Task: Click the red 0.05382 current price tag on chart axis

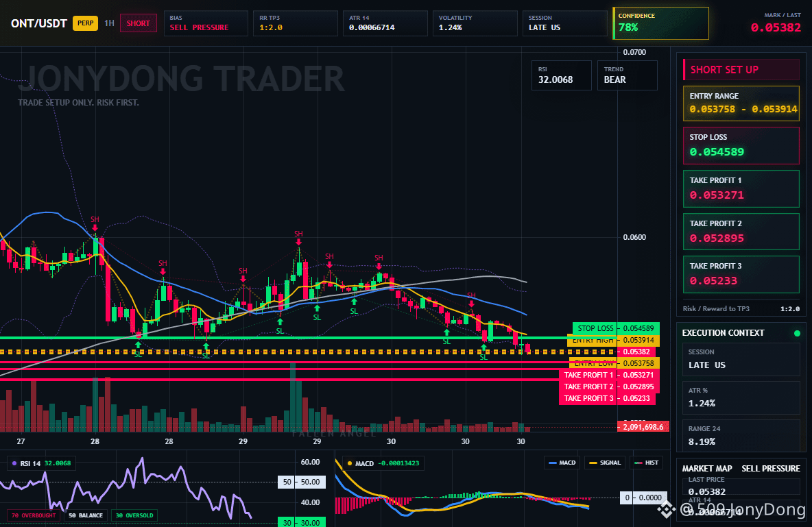Action: [x=636, y=352]
